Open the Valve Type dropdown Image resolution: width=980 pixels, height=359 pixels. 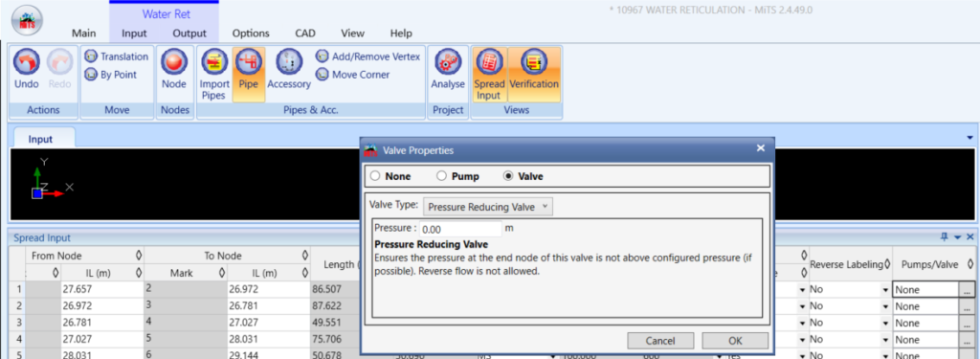(x=487, y=207)
